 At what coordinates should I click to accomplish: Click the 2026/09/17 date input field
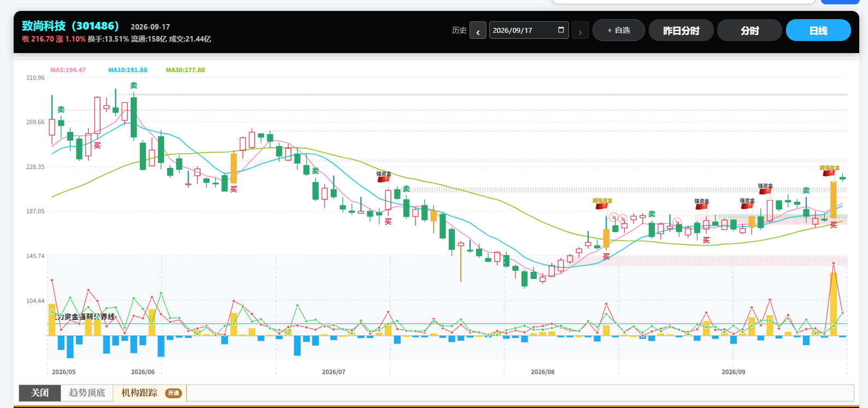click(x=529, y=30)
